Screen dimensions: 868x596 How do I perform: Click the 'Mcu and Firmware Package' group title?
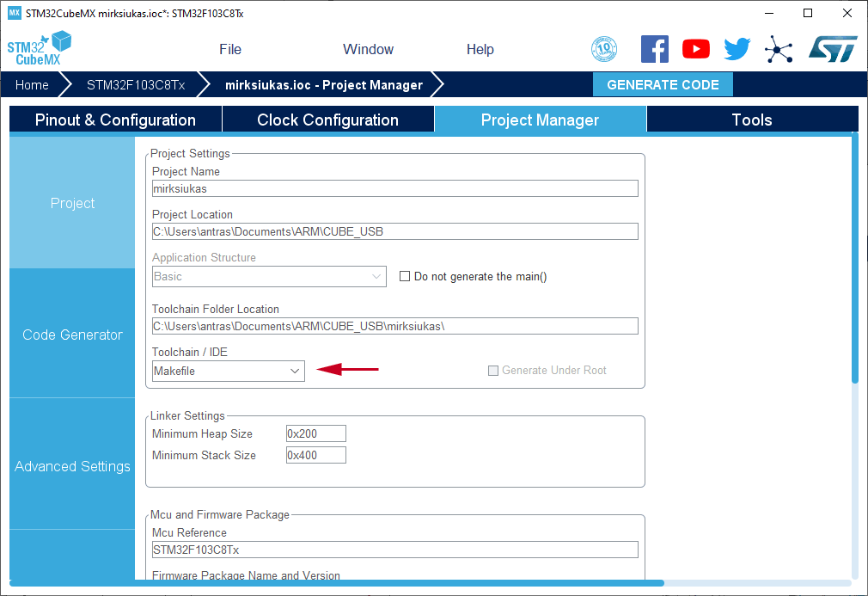220,514
